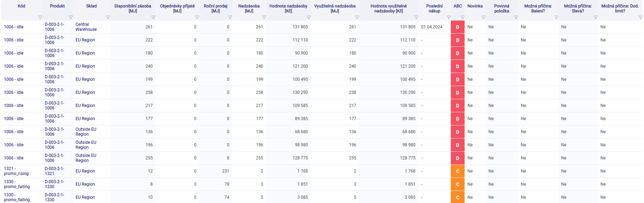Filter by Hodnota nadzásoby column

point(309,17)
